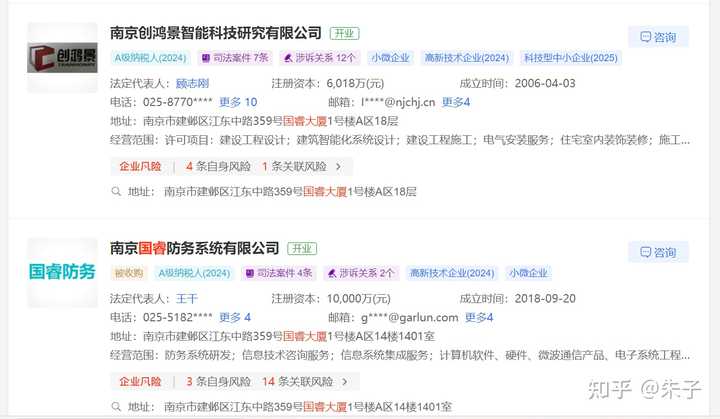Click 高新技术企业(2024) tag of 国睿防务
Screen dimensions: 720x419
tap(452, 273)
